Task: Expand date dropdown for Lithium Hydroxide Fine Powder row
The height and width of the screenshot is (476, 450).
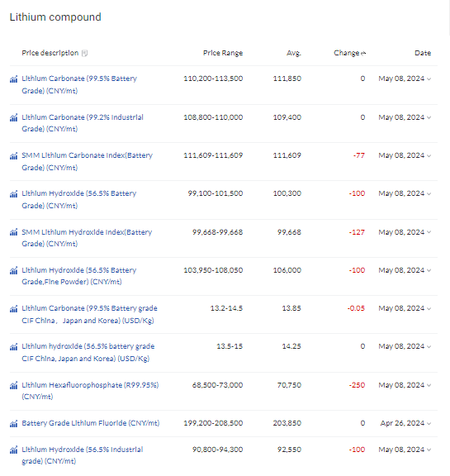Action: point(429,270)
